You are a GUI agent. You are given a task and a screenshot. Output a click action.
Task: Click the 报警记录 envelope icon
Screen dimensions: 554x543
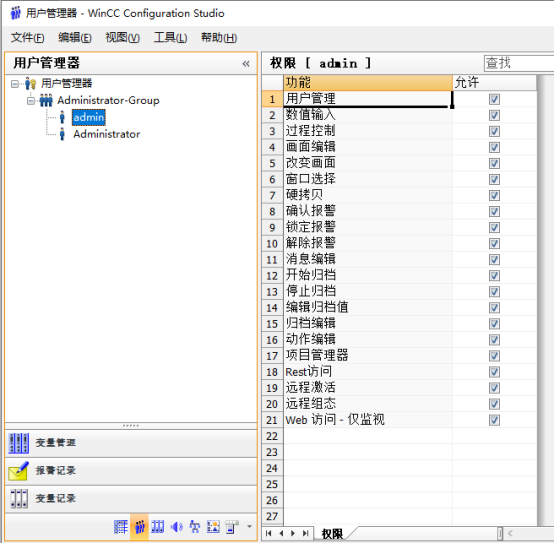click(x=18, y=471)
